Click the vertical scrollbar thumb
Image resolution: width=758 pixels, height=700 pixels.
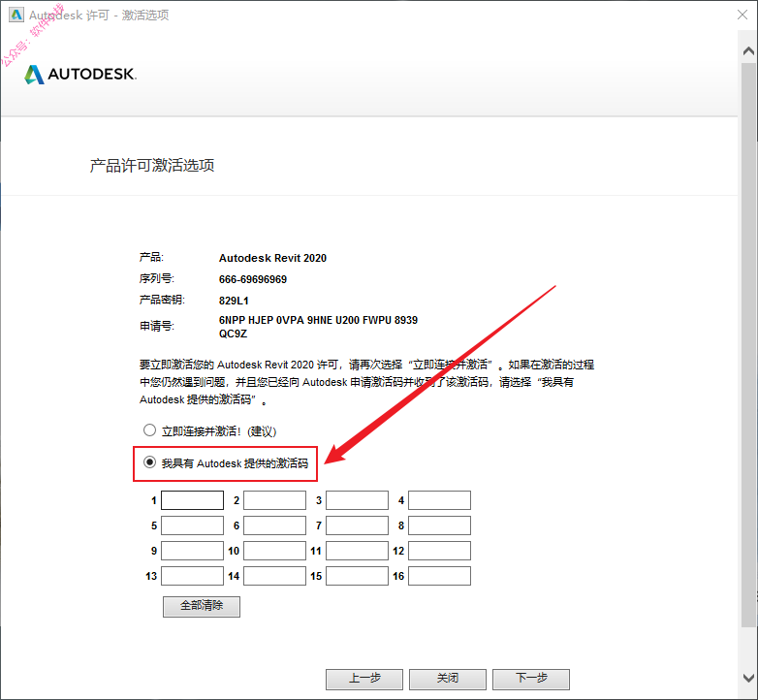click(x=748, y=344)
